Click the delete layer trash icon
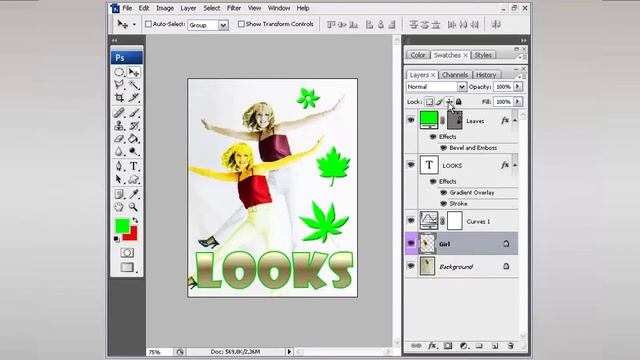Viewport: 640px width, 360px height. 510,346
